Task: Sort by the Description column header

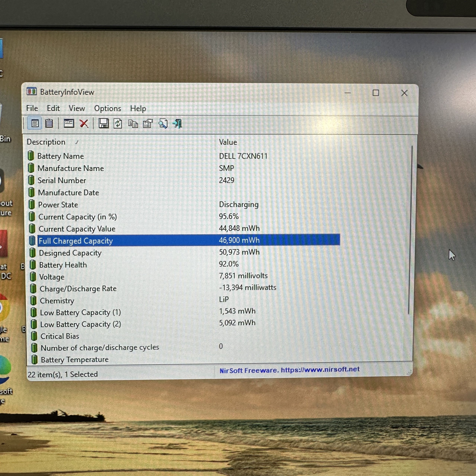Action: coord(46,142)
